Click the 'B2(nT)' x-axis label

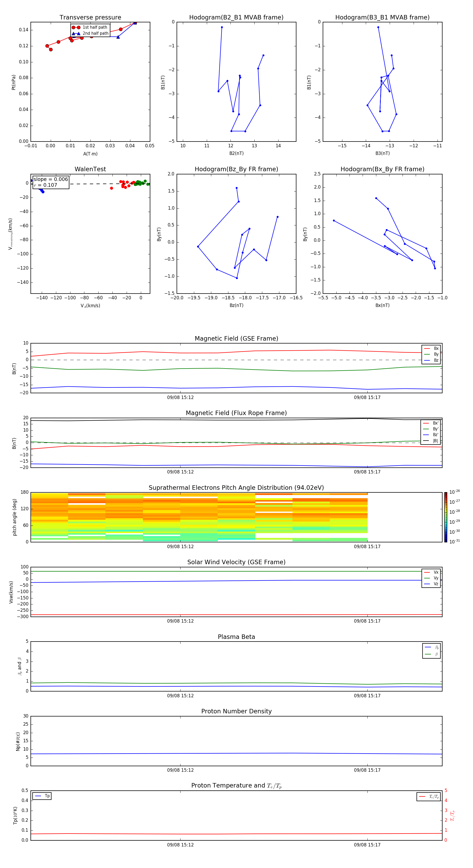click(236, 153)
